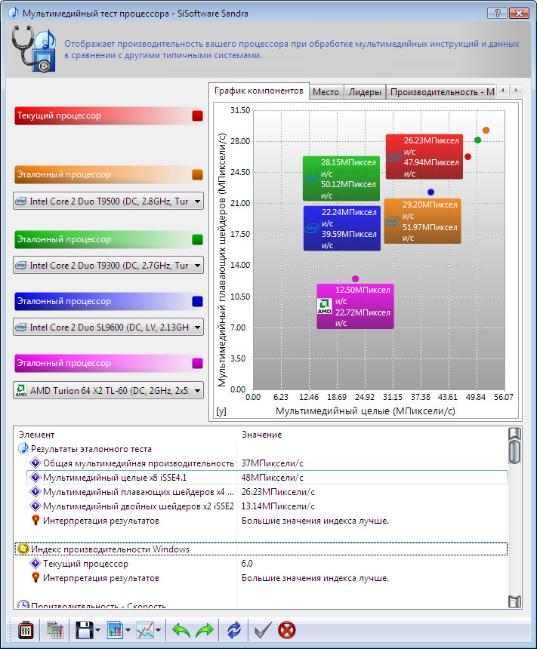Click the diamond icon beside 'Общая мультимедийная производительность'
This screenshot has width=537, height=649.
point(36,463)
